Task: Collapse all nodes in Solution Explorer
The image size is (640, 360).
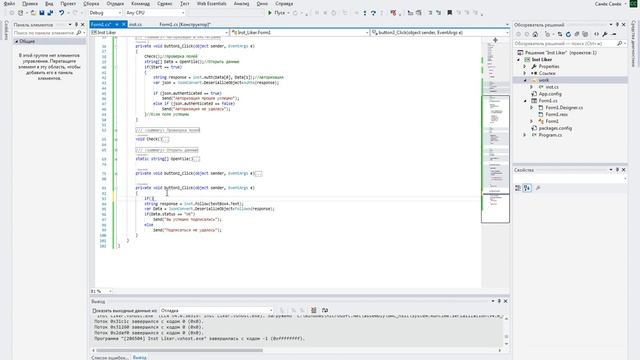Action: click(576, 34)
